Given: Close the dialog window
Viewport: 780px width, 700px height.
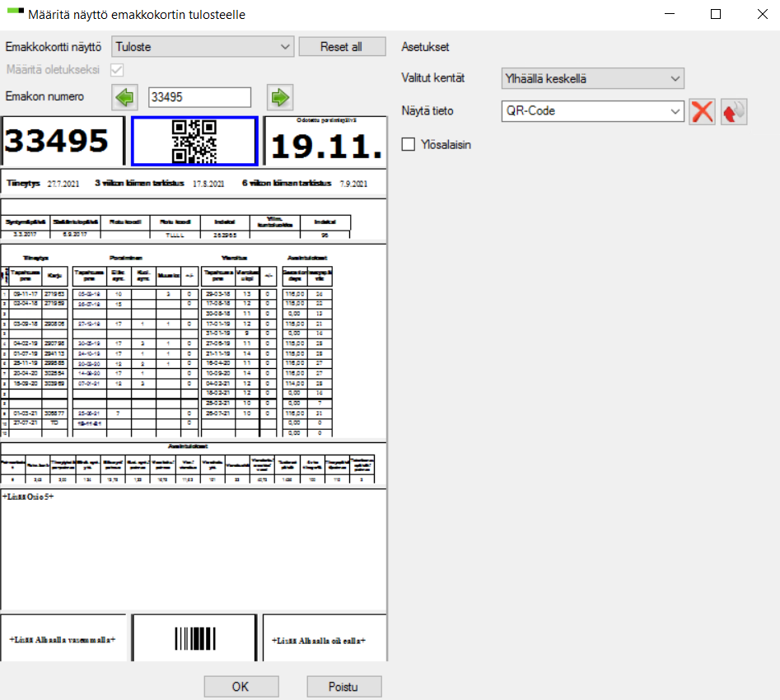Looking at the screenshot, I should click(x=762, y=14).
